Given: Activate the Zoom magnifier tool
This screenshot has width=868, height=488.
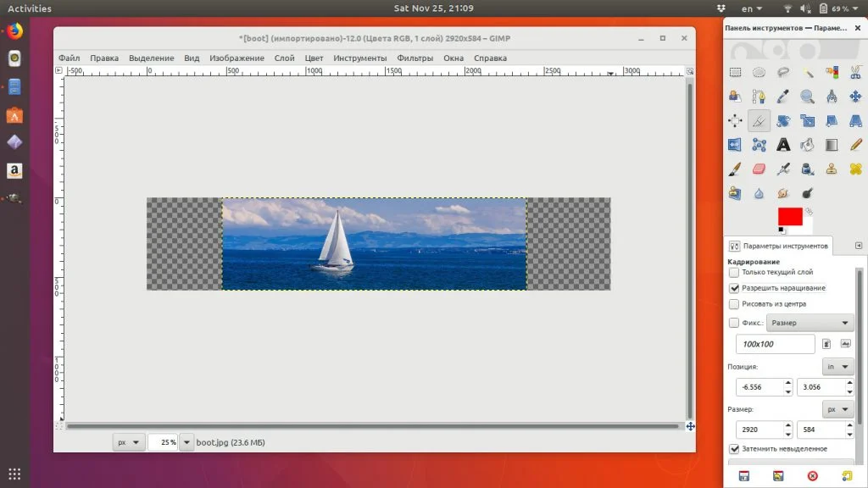Looking at the screenshot, I should 808,97.
